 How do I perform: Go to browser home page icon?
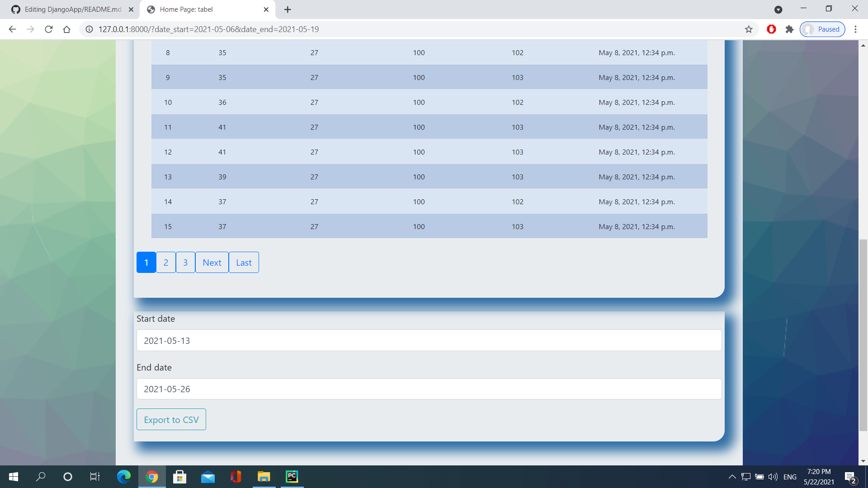coord(67,29)
